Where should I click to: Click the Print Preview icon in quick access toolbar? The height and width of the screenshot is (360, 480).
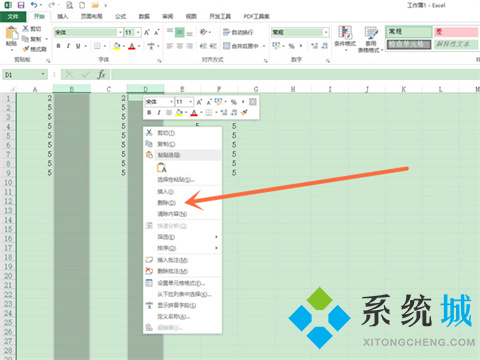tap(69, 5)
